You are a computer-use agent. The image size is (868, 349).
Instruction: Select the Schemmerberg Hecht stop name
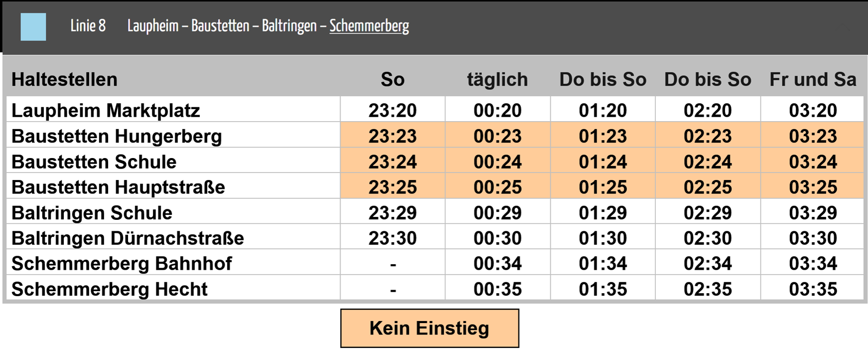109,289
